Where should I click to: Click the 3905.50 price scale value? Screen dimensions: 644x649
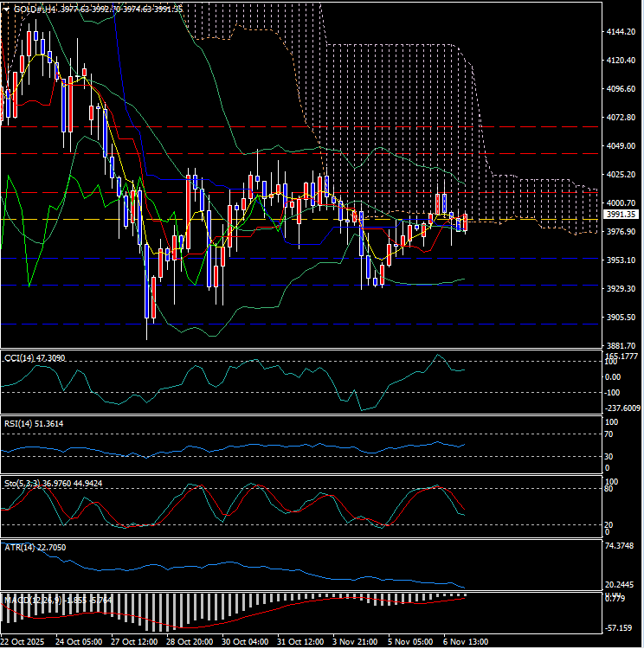(621, 318)
